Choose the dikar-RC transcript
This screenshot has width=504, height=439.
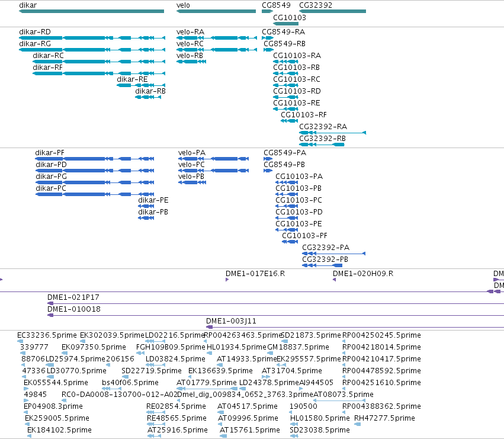tap(99, 62)
